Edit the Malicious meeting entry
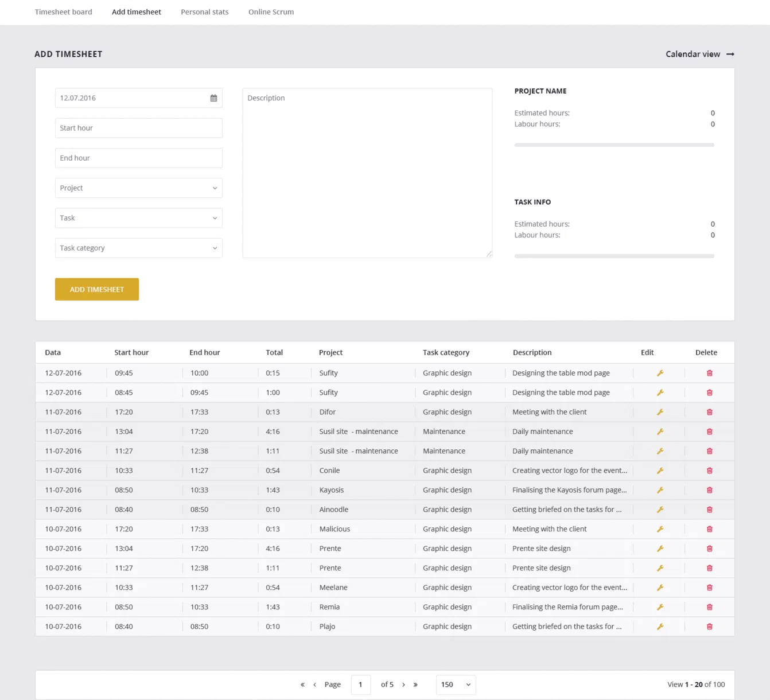Image resolution: width=770 pixels, height=700 pixels. pos(660,529)
